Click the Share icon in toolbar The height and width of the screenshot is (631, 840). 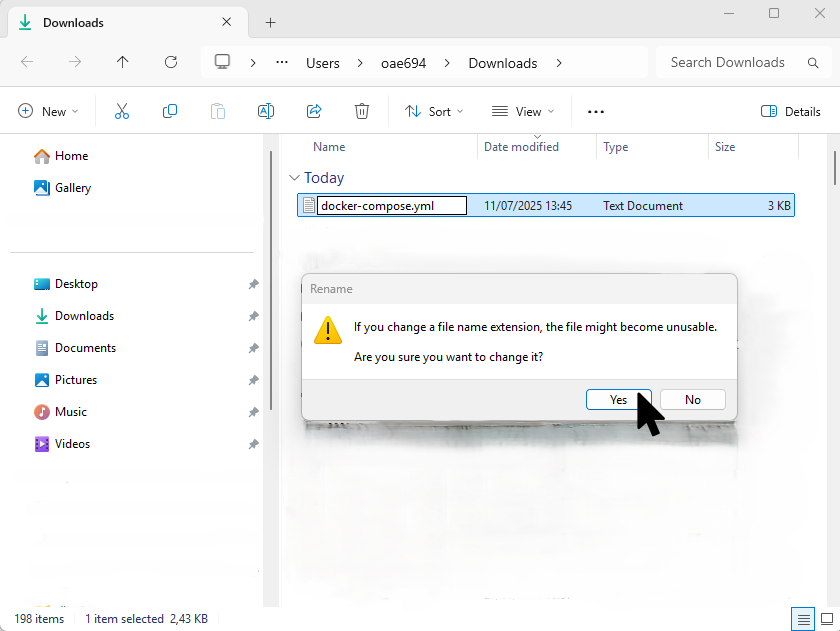coord(314,112)
